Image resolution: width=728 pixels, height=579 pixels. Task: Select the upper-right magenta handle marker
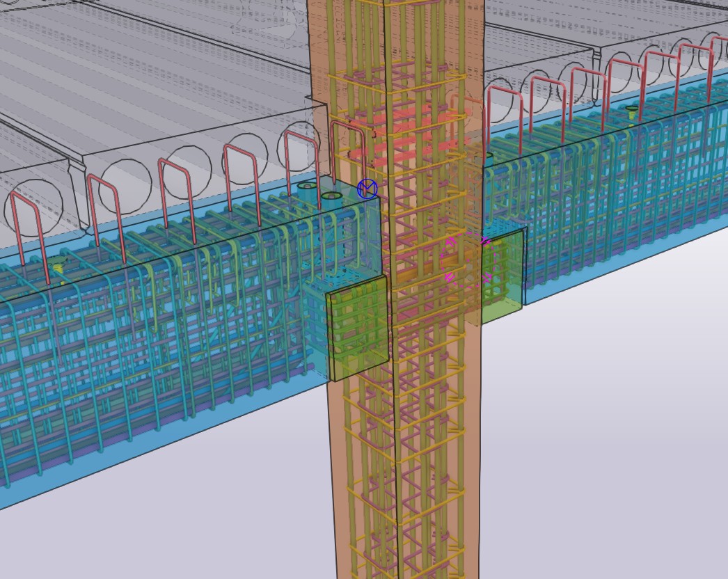pyautogui.click(x=485, y=241)
